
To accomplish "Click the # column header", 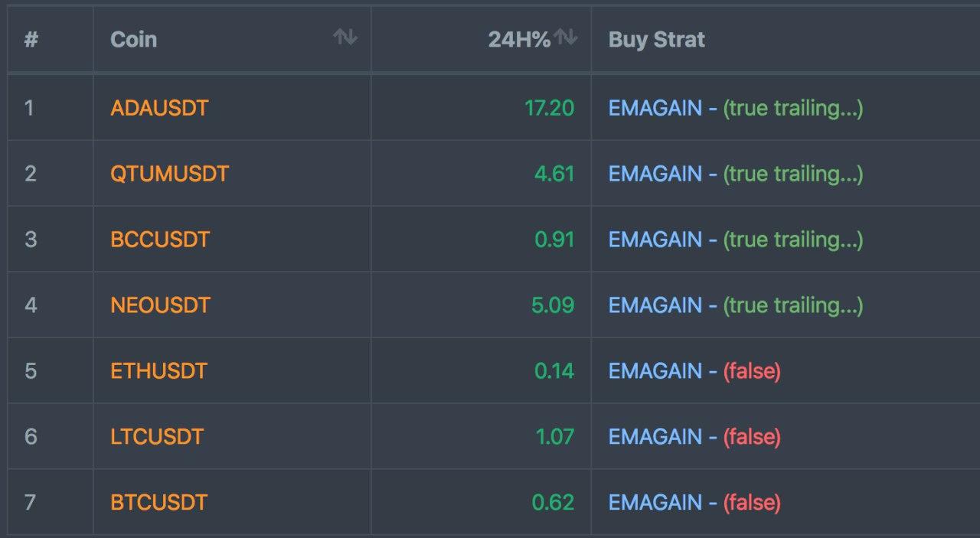I will (x=31, y=40).
